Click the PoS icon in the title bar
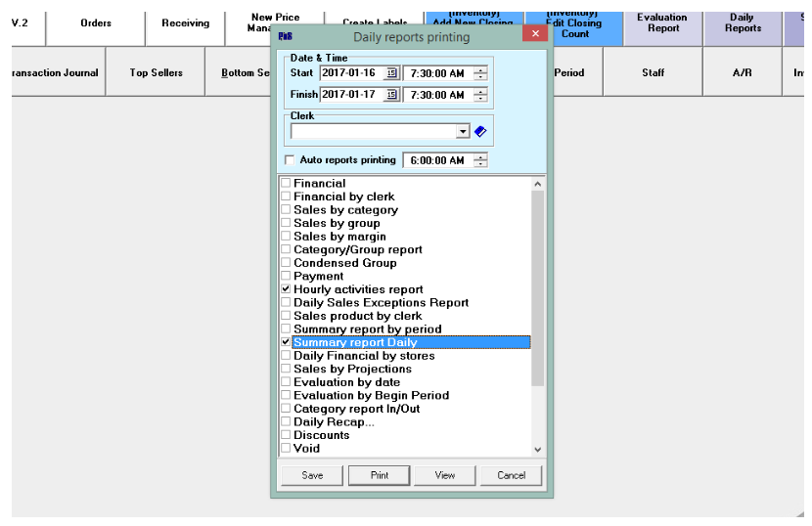The height and width of the screenshot is (526, 812). click(x=285, y=37)
